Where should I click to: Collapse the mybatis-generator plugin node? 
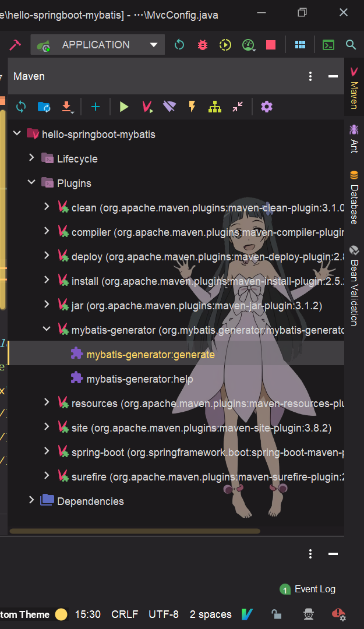[x=47, y=329]
